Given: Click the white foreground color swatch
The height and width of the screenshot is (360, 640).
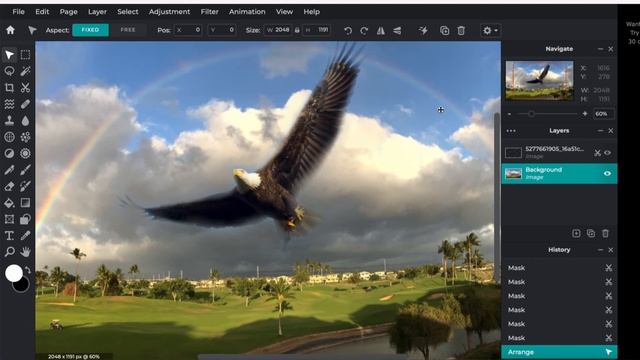Looking at the screenshot, I should (x=13, y=273).
